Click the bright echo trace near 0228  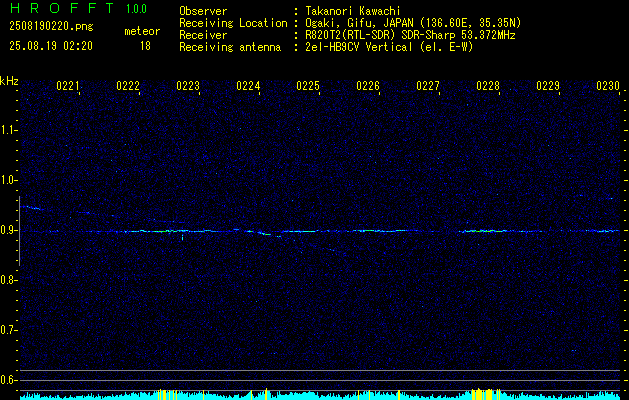[481, 231]
